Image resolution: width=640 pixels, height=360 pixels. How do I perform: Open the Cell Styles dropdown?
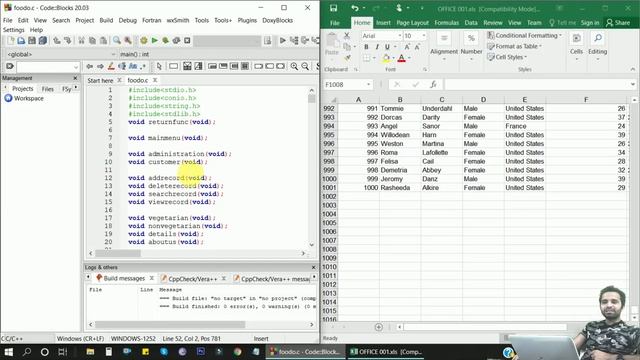(507, 57)
